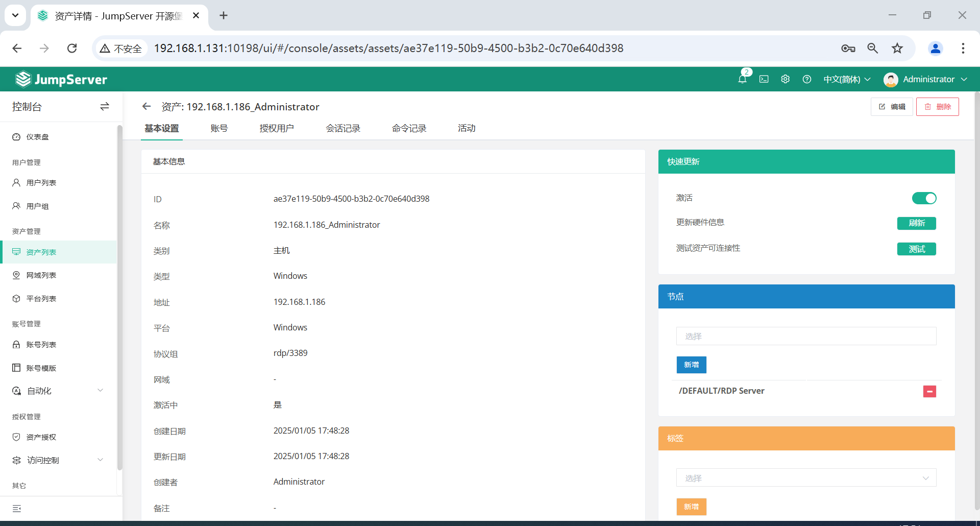Screen dimensions: 980x526
Task: Switch to the 命令记录 tab
Action: pos(409,128)
